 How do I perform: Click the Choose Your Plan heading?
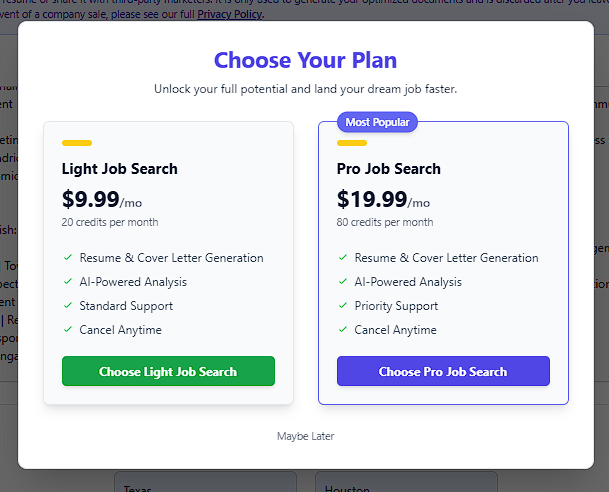tap(305, 60)
